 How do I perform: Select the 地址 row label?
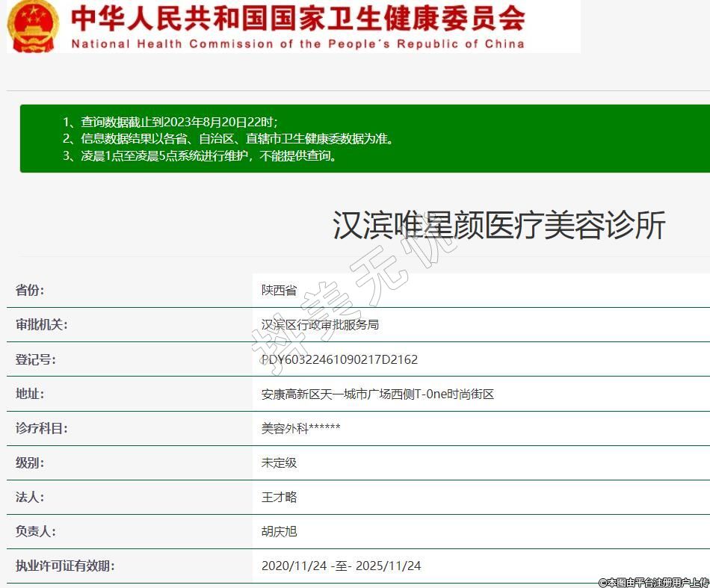30,394
